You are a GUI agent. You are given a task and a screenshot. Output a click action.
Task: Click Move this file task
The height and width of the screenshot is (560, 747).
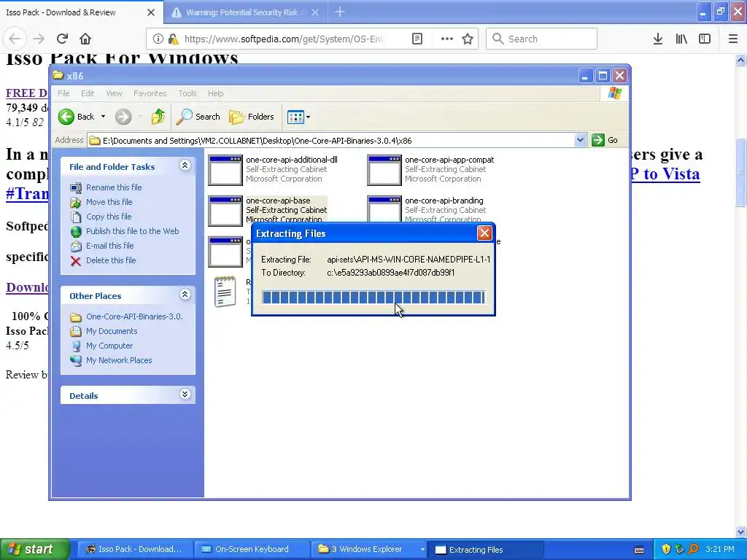[109, 202]
